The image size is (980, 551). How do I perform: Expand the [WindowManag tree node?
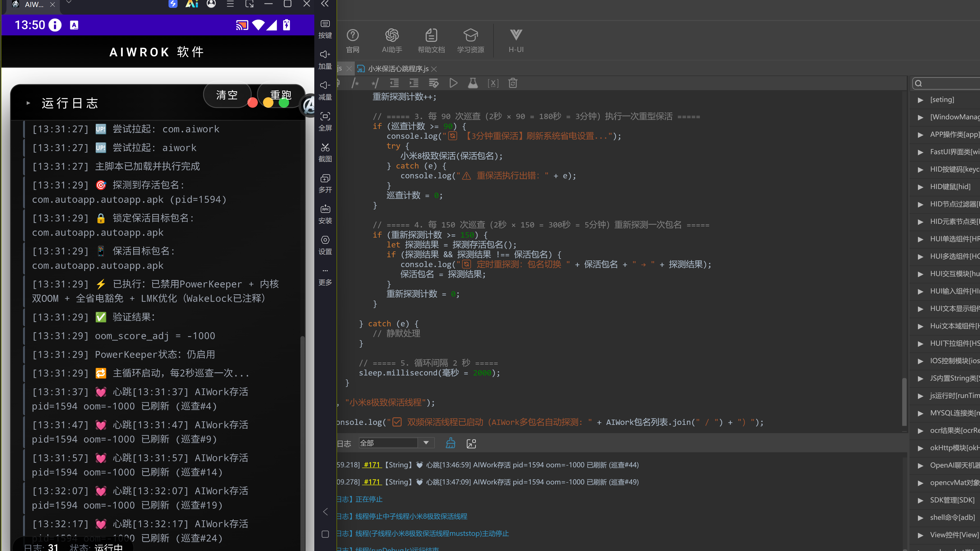(x=920, y=117)
